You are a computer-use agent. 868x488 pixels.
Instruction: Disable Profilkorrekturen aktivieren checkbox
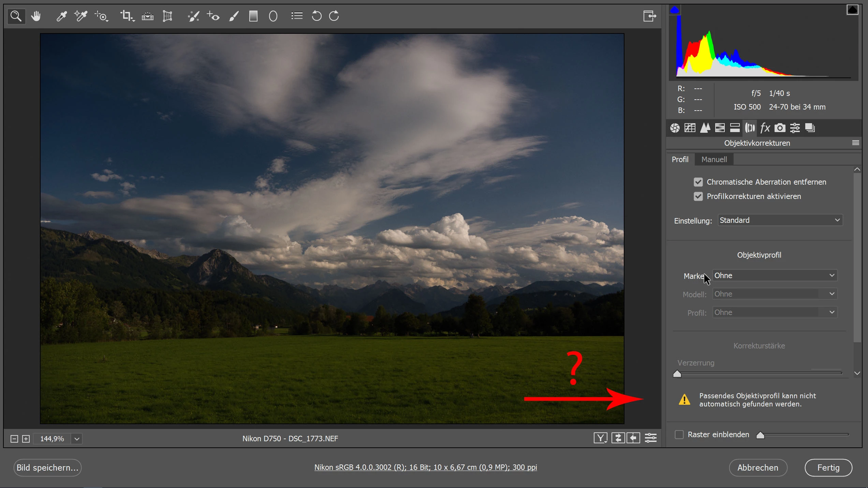[698, 196]
